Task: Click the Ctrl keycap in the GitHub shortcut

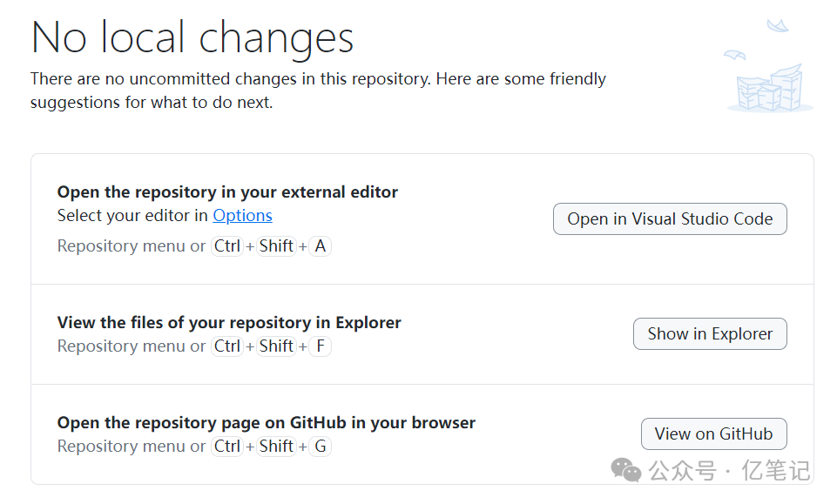Action: click(x=226, y=446)
